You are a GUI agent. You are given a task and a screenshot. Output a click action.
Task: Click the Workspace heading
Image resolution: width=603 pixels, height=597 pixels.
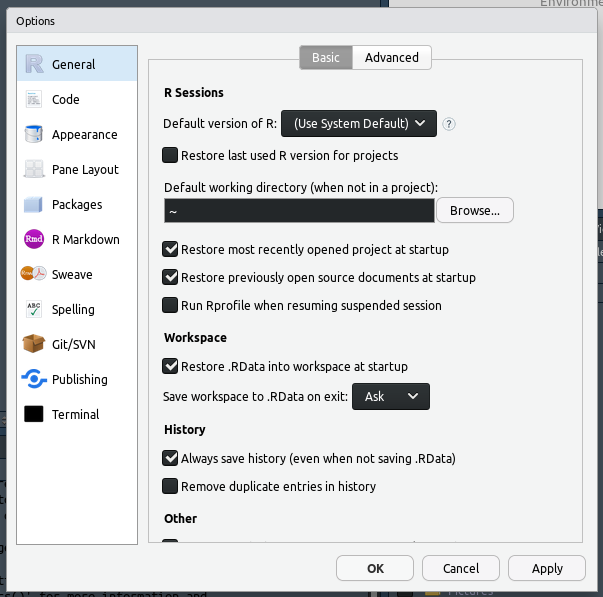195,338
